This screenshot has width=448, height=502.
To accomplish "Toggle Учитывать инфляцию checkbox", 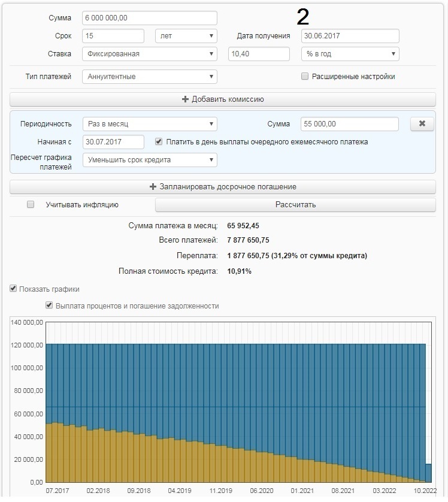I will coord(31,205).
